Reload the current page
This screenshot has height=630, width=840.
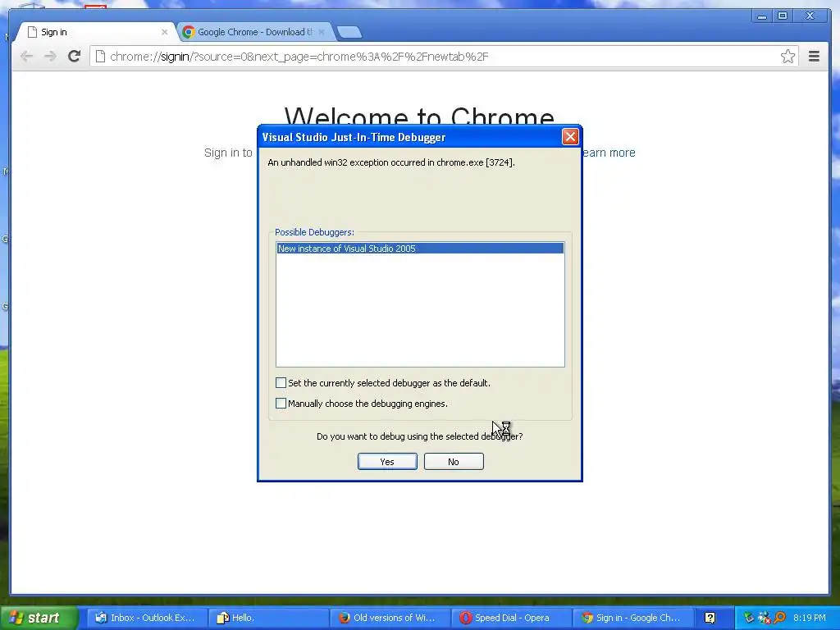point(74,57)
